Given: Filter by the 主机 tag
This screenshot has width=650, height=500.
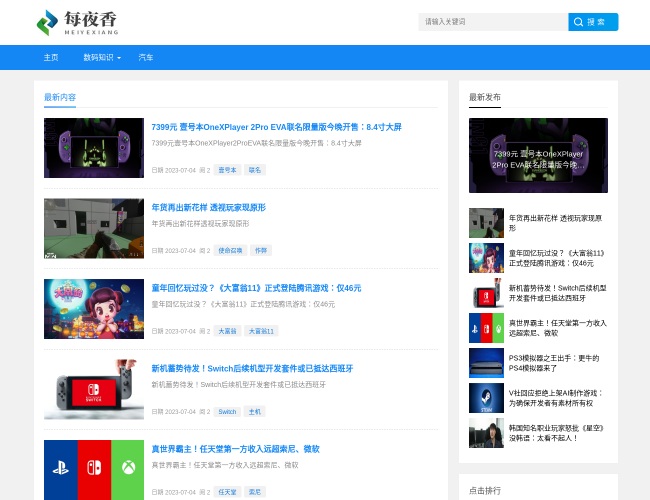Looking at the screenshot, I should pyautogui.click(x=255, y=411).
